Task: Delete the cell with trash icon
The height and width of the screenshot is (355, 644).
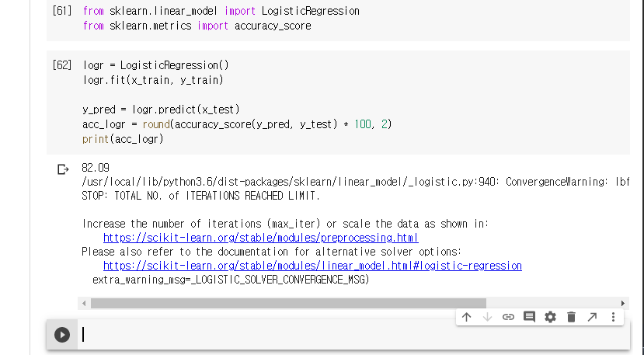Action: click(572, 317)
